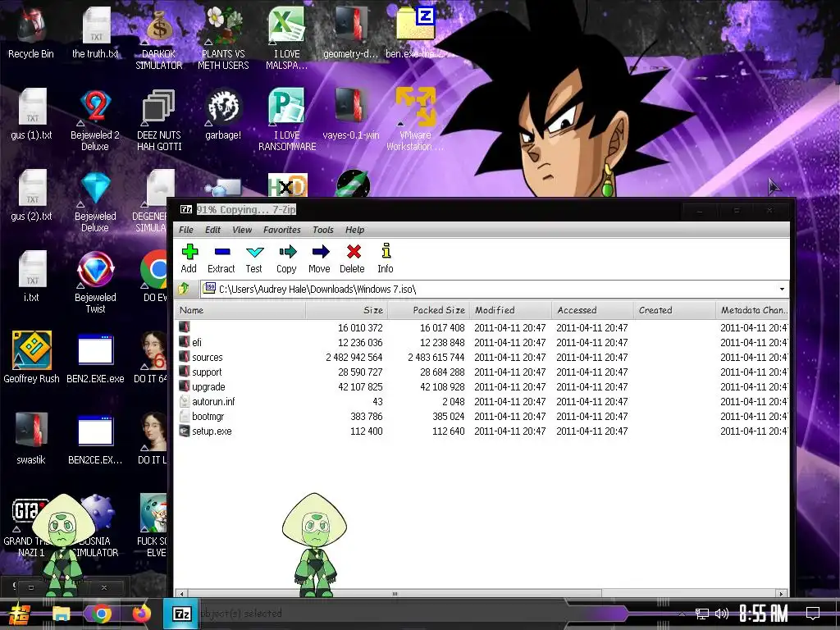The image size is (840, 630).
Task: Click the 2 482 942 564 size value
Action: point(354,358)
